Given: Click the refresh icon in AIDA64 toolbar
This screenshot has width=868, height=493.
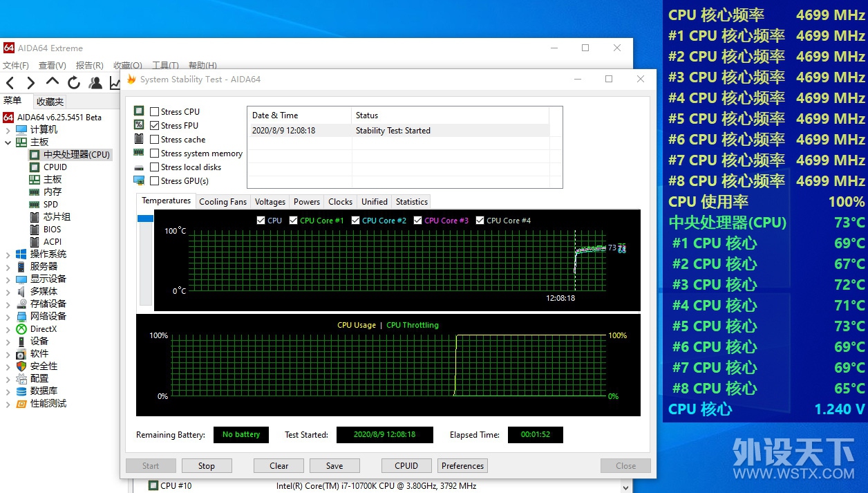Looking at the screenshot, I should pyautogui.click(x=74, y=83).
